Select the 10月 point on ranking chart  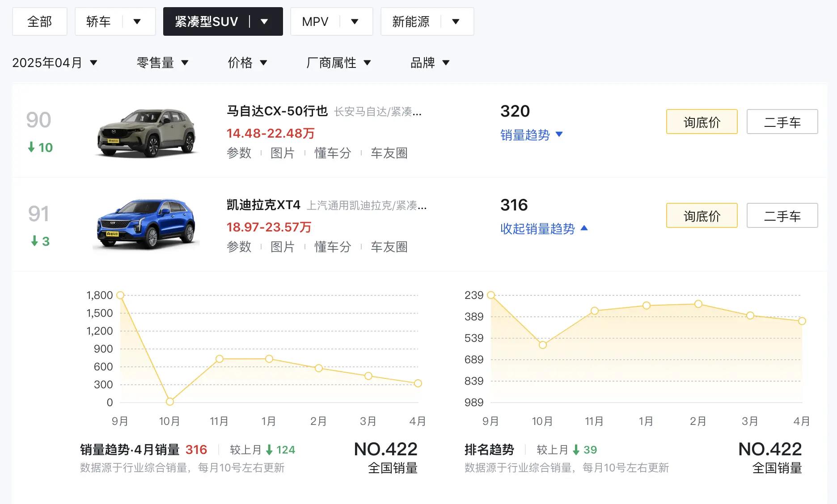pos(543,345)
